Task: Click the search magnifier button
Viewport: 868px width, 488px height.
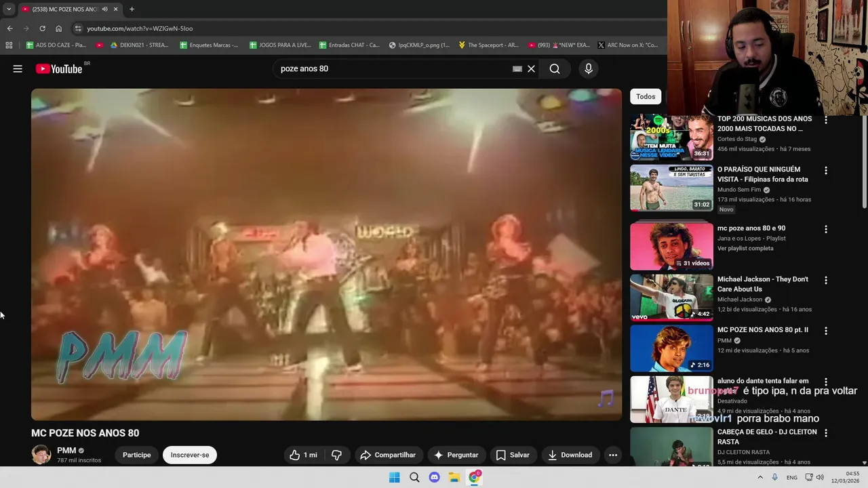Action: pos(555,68)
